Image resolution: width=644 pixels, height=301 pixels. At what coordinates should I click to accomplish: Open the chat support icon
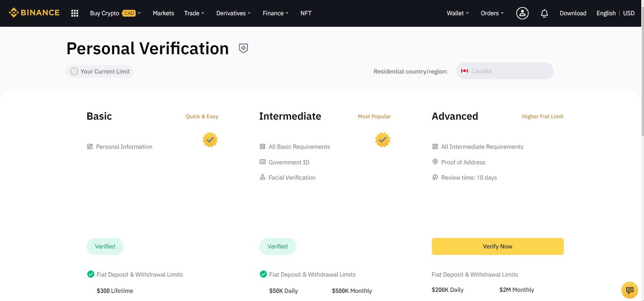tap(630, 290)
